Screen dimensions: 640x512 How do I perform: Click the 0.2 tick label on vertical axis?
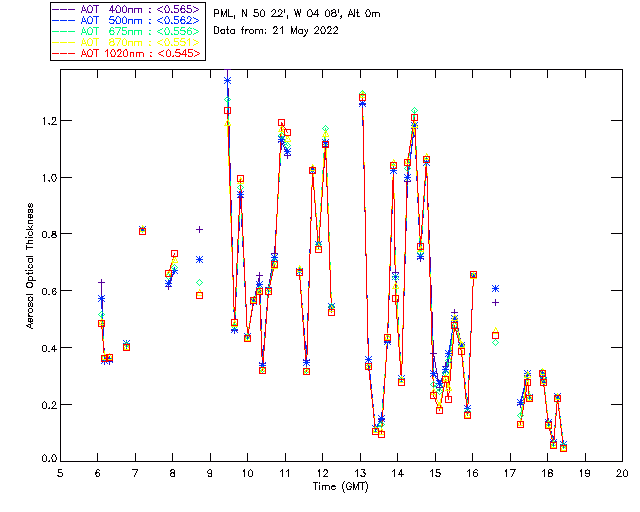46,405
